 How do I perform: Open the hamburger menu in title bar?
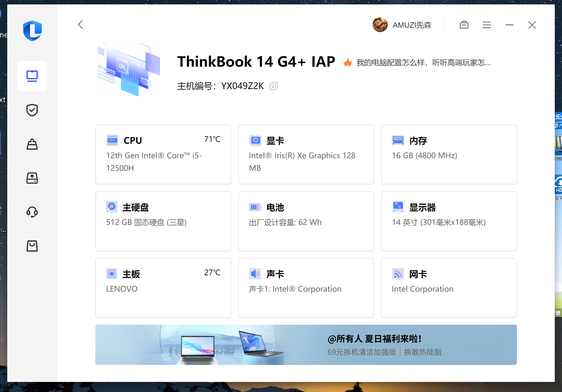487,25
